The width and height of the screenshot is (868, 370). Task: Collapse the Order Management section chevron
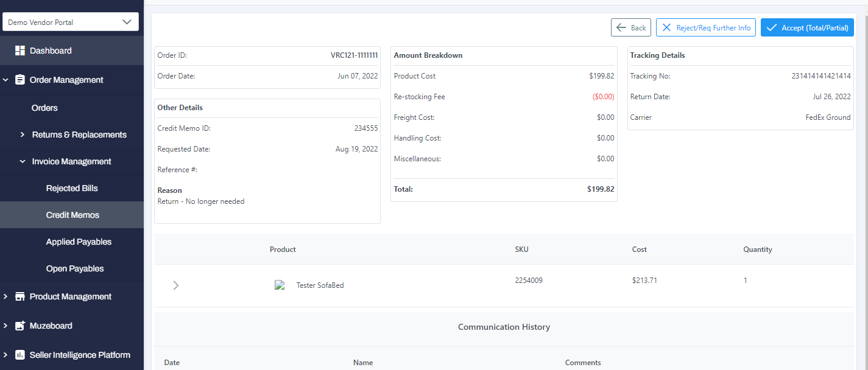coord(5,80)
